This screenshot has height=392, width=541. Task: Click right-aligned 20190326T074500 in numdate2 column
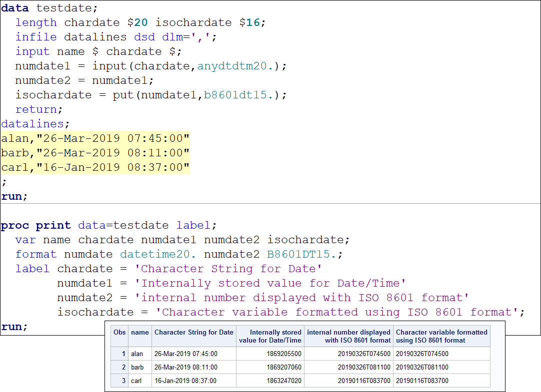click(x=364, y=354)
